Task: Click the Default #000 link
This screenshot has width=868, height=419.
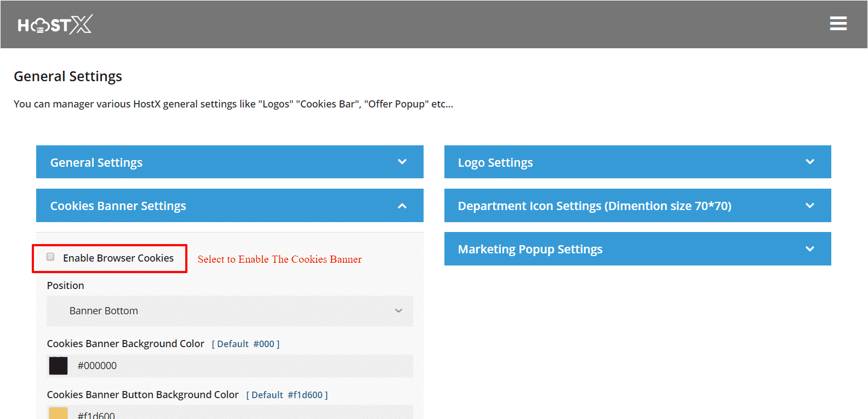Action: coord(245,344)
